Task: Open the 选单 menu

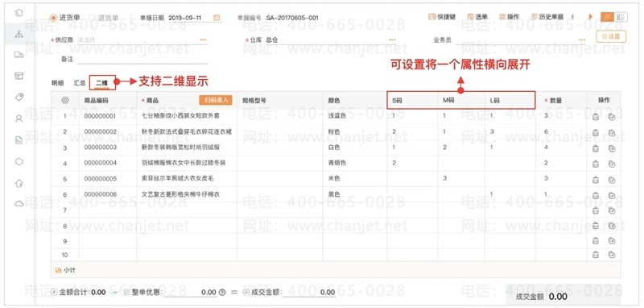Action: click(477, 17)
